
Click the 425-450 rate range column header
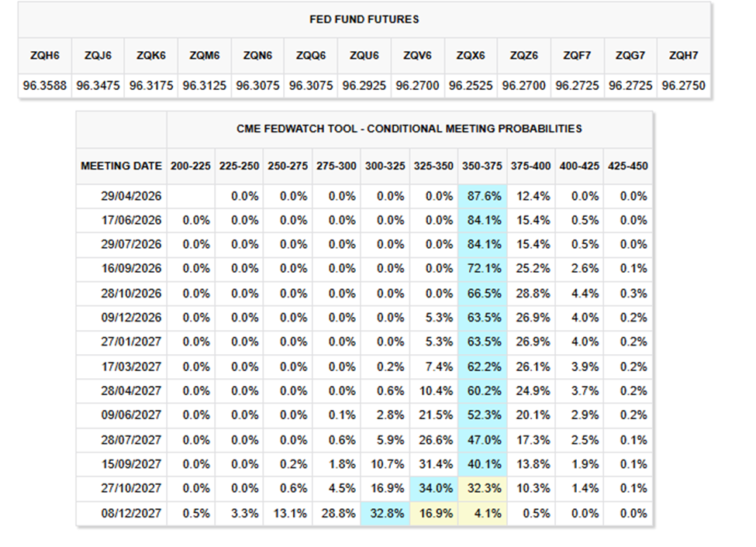tap(627, 166)
